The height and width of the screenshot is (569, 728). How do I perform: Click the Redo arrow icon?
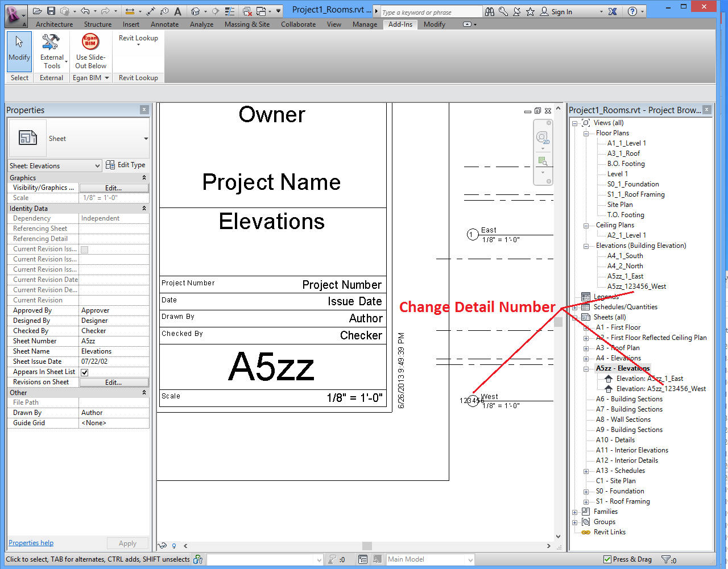pyautogui.click(x=105, y=11)
